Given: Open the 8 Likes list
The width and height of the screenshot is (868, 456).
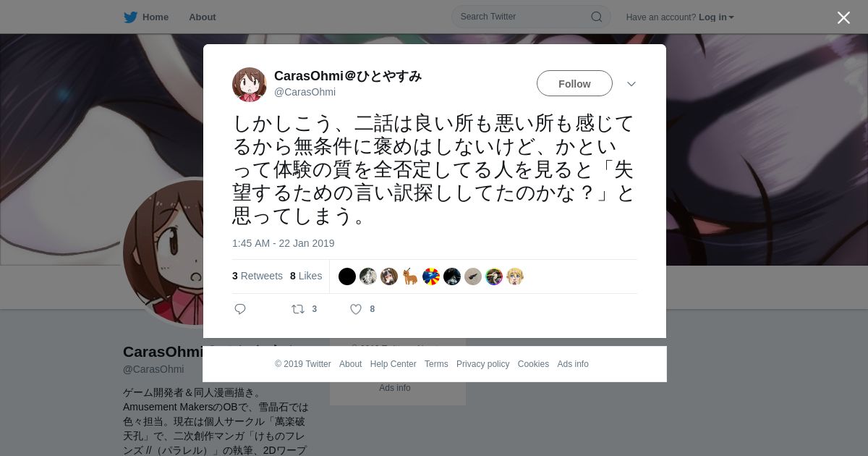Looking at the screenshot, I should point(306,276).
